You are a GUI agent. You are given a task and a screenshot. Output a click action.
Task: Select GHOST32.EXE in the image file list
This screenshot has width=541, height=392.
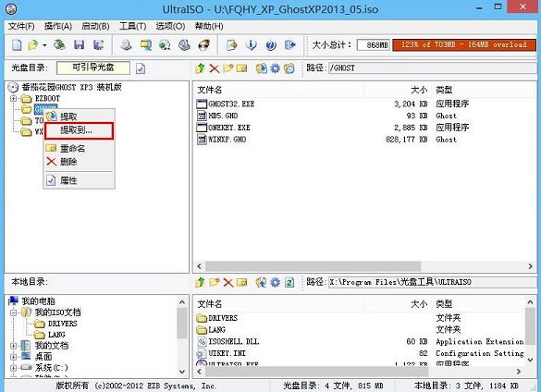click(x=231, y=104)
